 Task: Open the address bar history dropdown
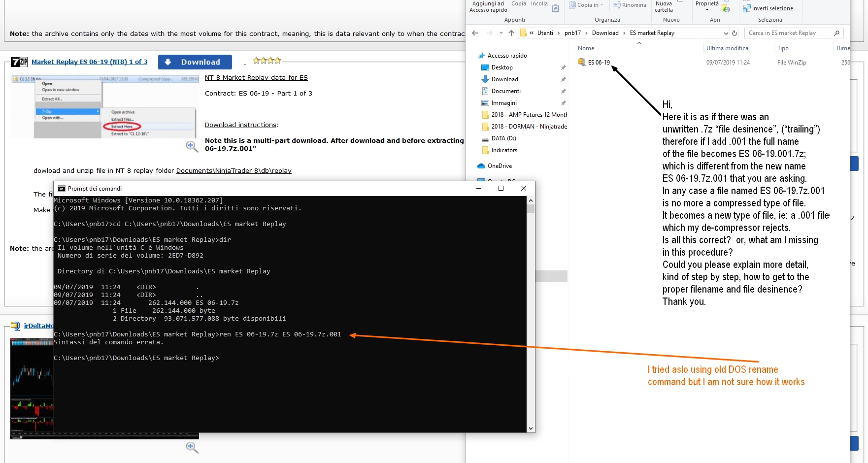tap(726, 33)
